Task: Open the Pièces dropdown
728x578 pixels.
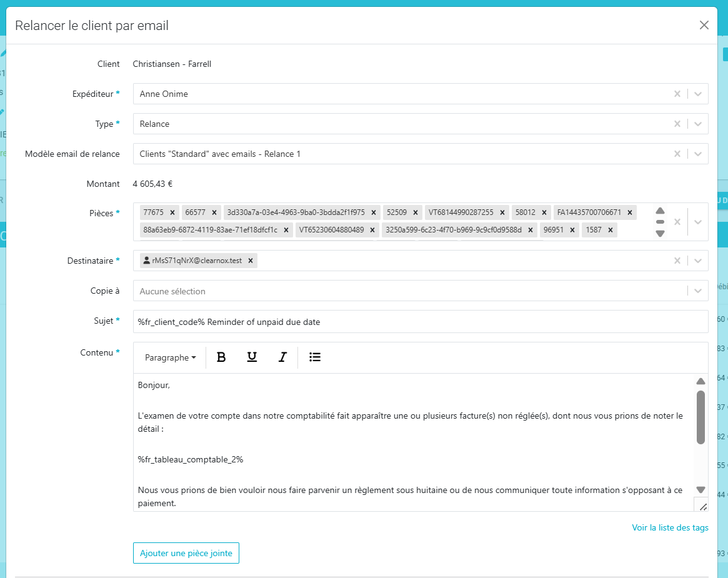Action: point(697,222)
